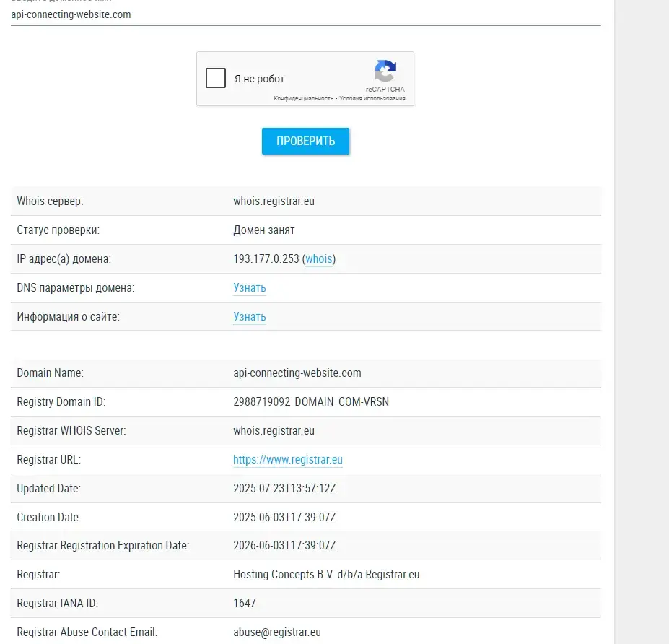This screenshot has width=669, height=644.
Task: Open the https://www.registrar.eu link
Action: point(287,460)
